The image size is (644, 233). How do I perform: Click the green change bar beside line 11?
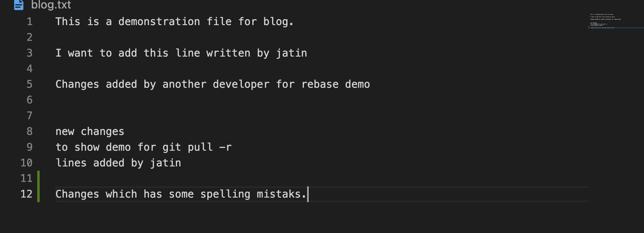click(x=38, y=179)
